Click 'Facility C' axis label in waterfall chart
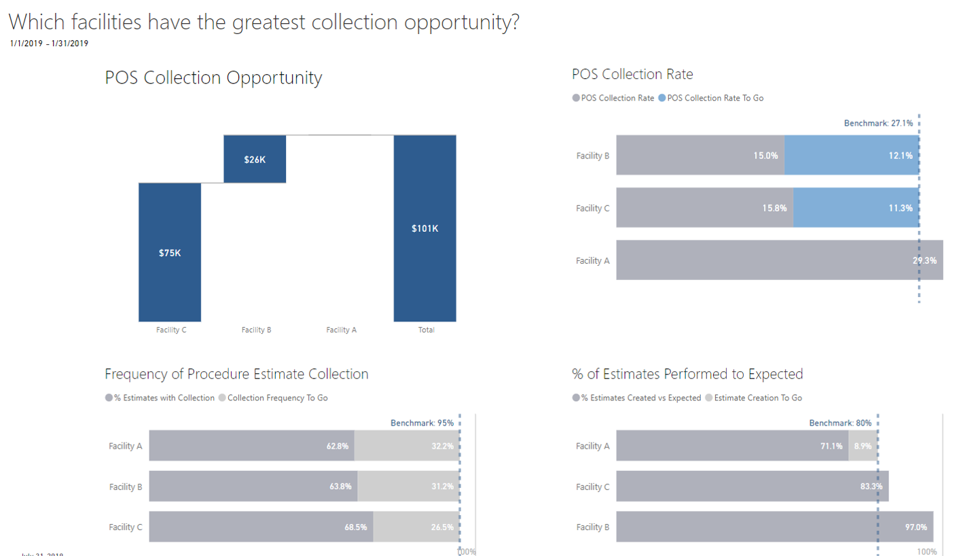The width and height of the screenshot is (980, 556). coord(171,330)
